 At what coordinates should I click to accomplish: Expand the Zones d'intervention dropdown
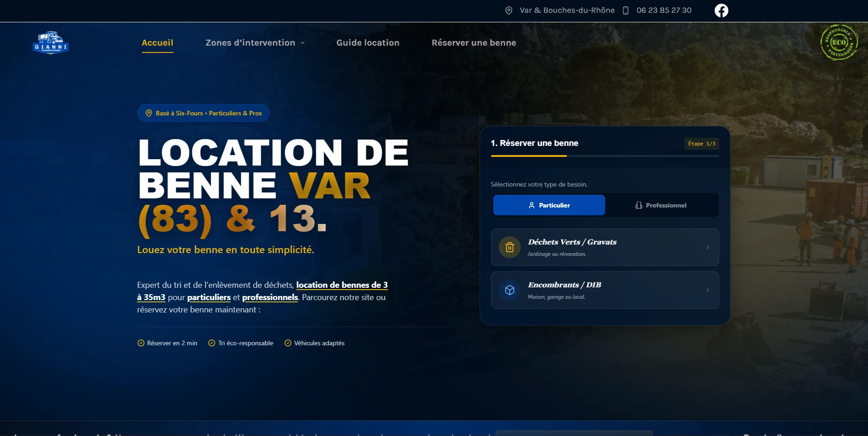(x=254, y=42)
